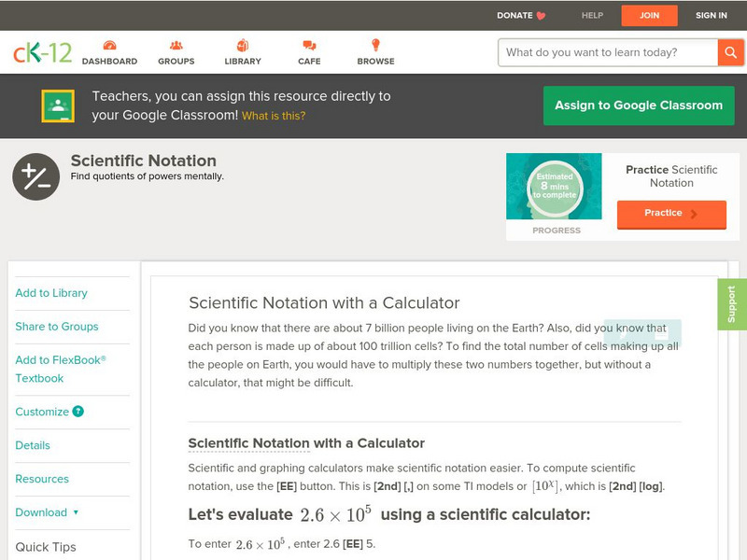Click the Help menu item
Screen dimensions: 747x560
point(592,16)
